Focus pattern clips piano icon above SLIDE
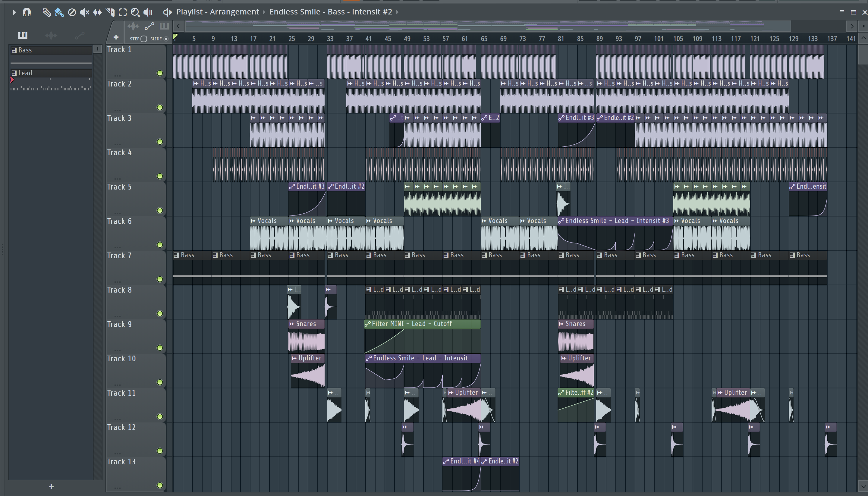 [x=164, y=26]
